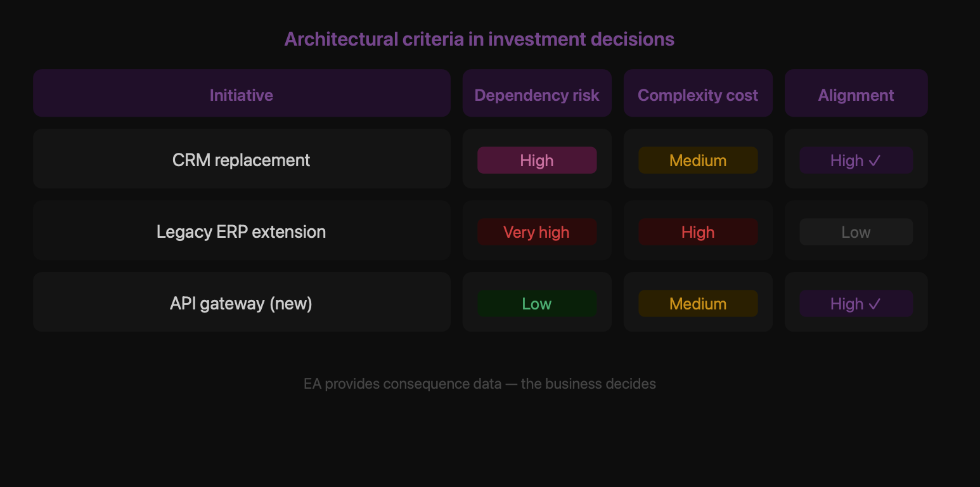Click the red Very high dependency risk badge
This screenshot has width=980, height=487.
[x=537, y=232]
